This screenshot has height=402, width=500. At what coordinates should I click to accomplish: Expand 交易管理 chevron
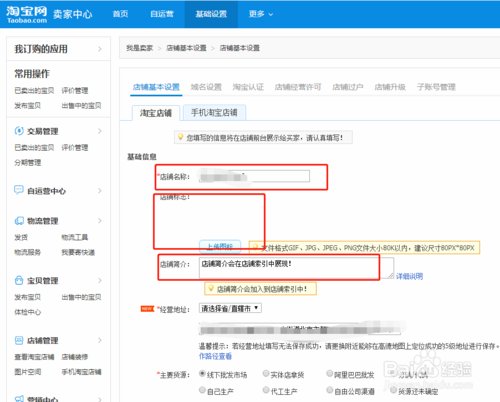100,131
